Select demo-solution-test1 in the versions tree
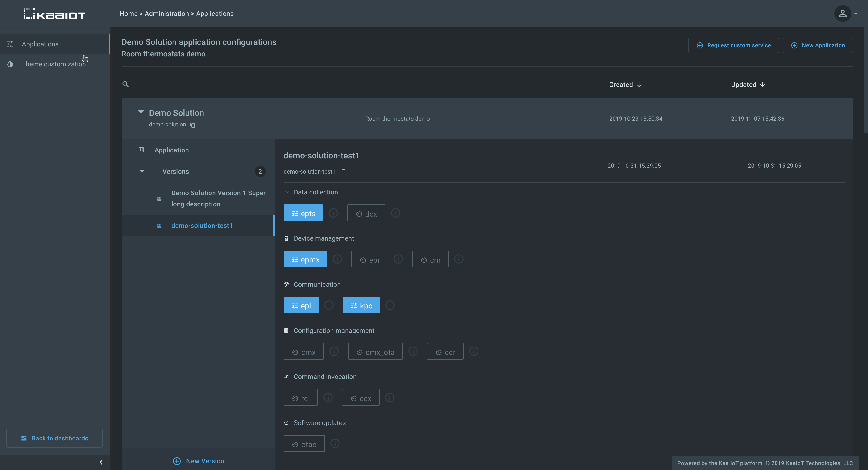The width and height of the screenshot is (868, 470). click(x=198, y=225)
